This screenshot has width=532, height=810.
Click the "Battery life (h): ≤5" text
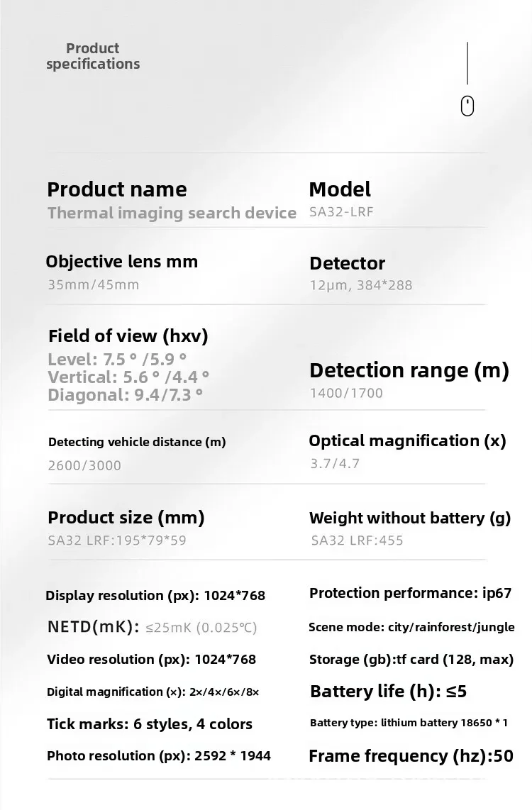389,691
